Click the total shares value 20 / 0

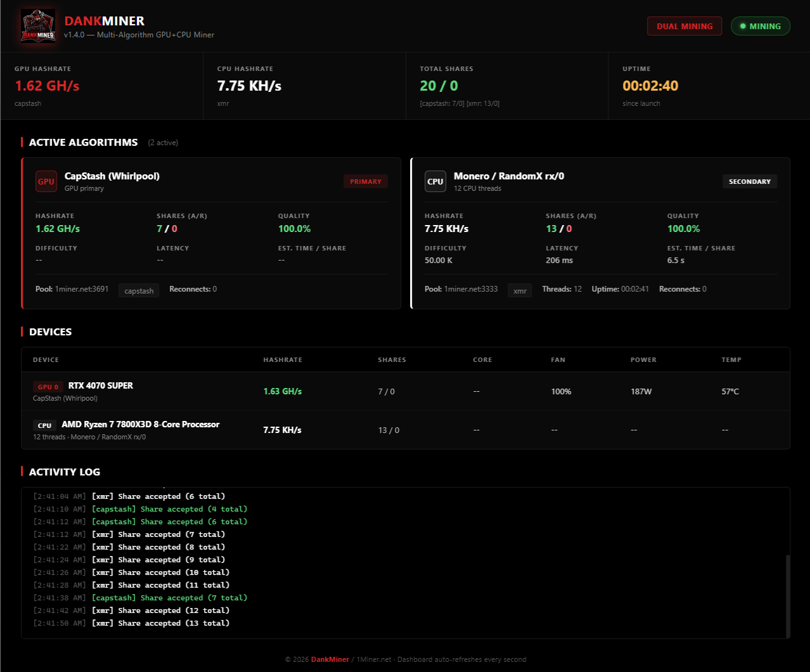point(439,86)
